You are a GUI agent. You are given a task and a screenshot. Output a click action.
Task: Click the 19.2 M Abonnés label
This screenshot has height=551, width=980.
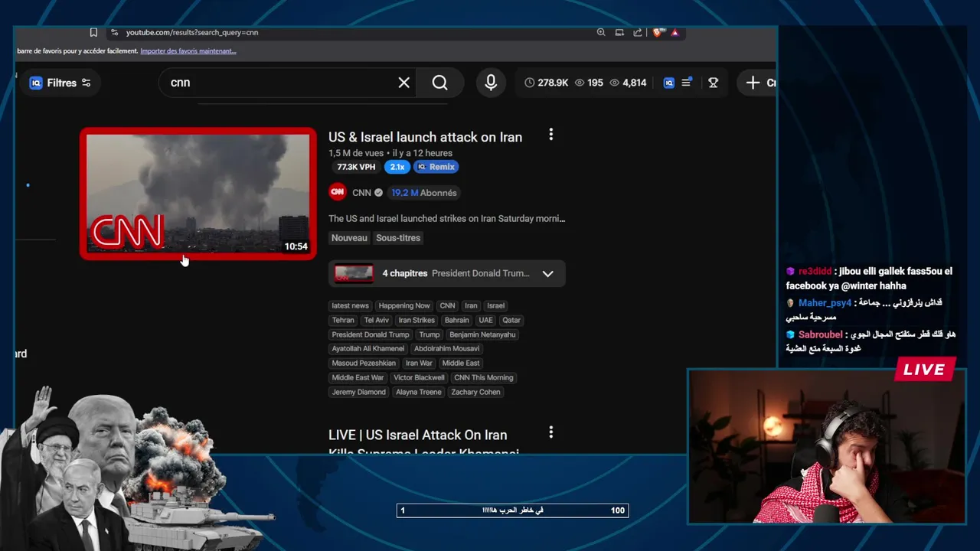coord(423,193)
